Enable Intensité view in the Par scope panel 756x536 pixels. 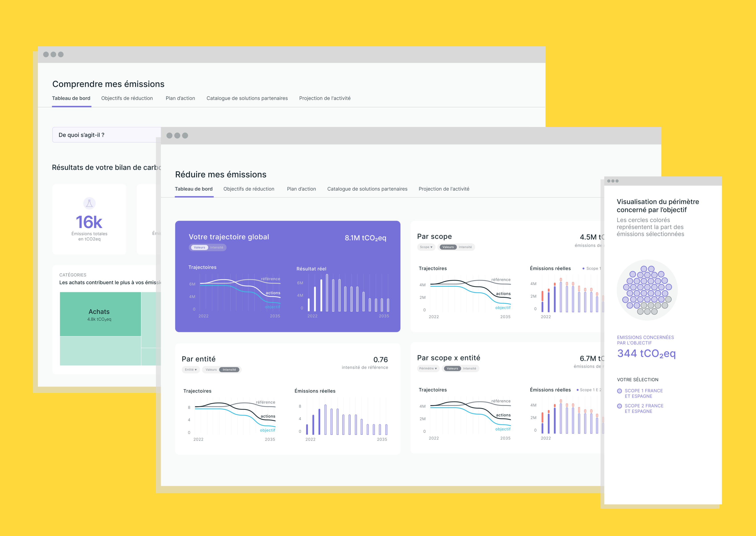pos(466,247)
